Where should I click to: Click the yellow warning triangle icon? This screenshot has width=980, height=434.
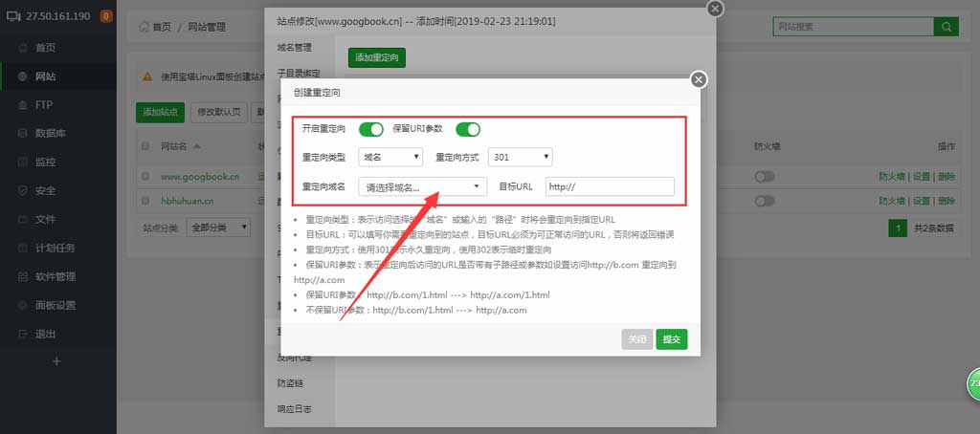pyautogui.click(x=147, y=76)
